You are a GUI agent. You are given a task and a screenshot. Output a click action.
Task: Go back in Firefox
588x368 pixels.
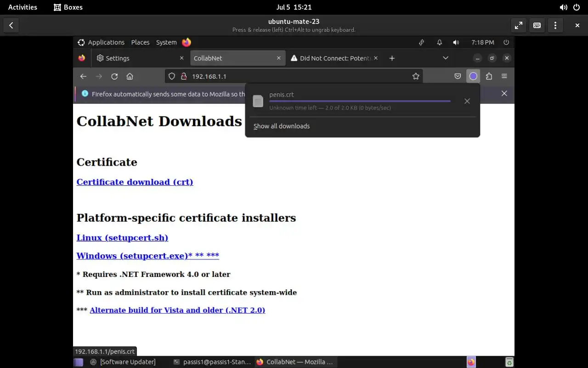point(83,76)
